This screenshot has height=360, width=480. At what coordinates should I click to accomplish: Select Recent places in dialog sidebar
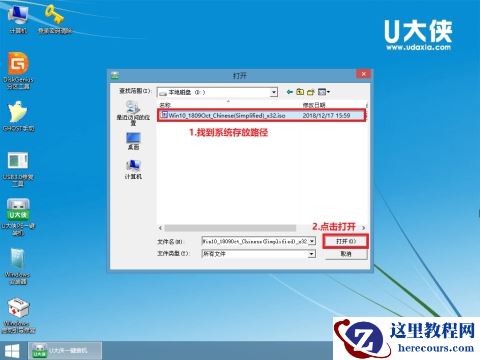(x=133, y=113)
